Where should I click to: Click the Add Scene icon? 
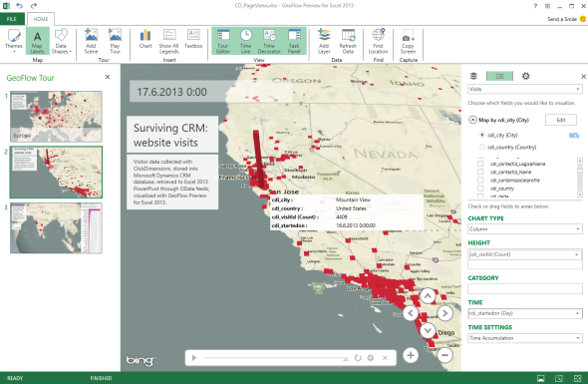pos(91,41)
